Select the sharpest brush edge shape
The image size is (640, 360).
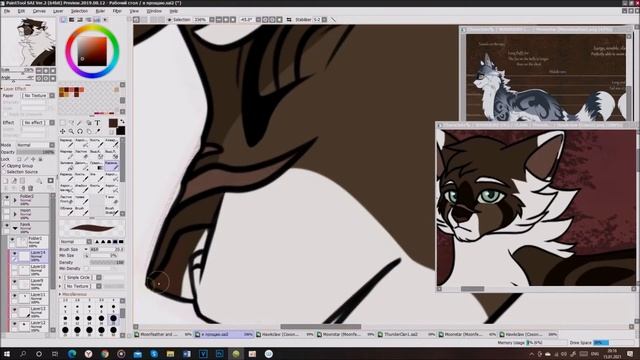pos(97,242)
